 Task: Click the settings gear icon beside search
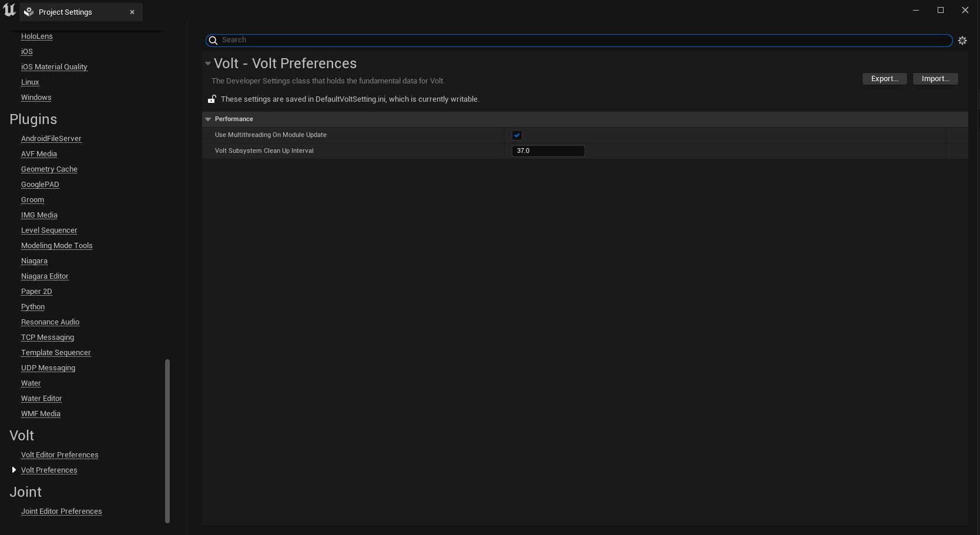pos(962,41)
